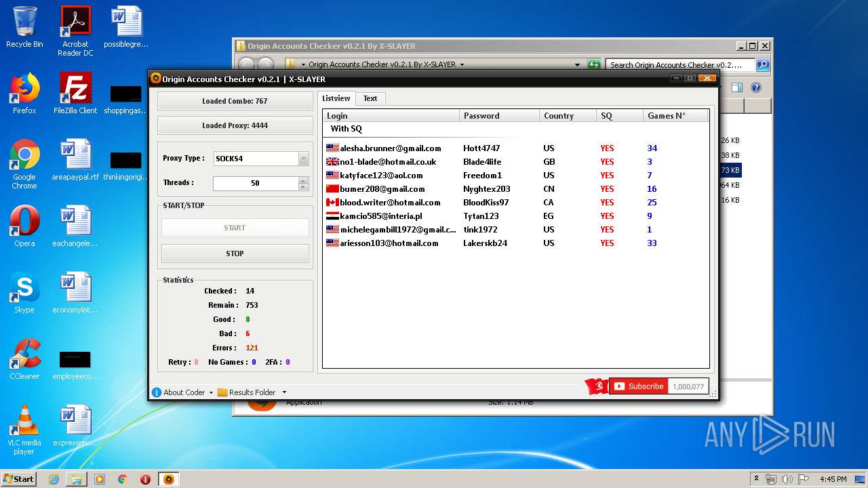Open the Recycle Bin desktop icon
The height and width of the screenshot is (488, 868).
[24, 27]
